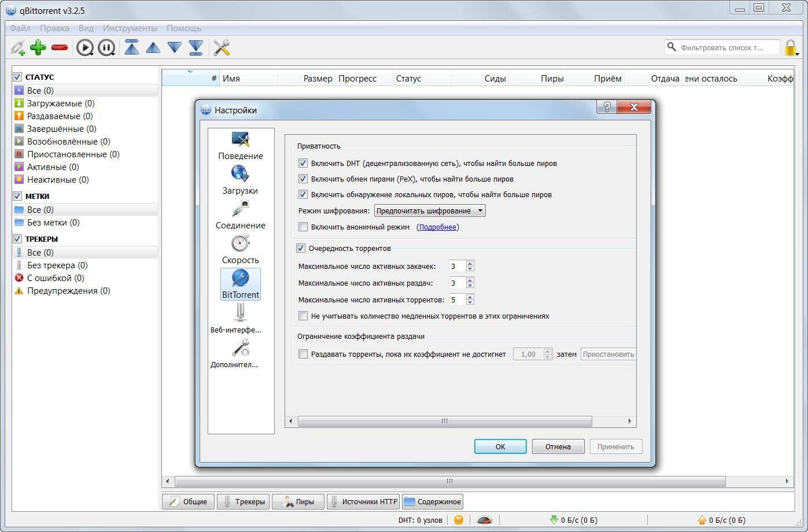
Task: Click the move down queue arrow icon
Action: tap(175, 47)
